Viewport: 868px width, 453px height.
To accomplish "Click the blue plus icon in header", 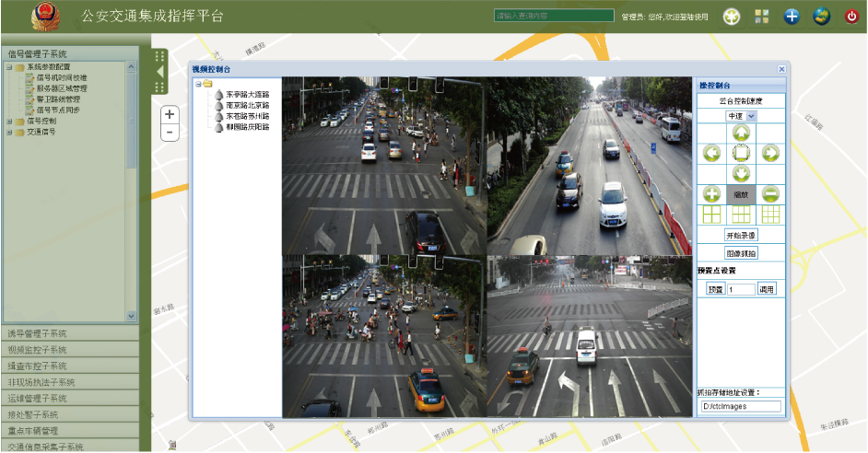I will [792, 17].
